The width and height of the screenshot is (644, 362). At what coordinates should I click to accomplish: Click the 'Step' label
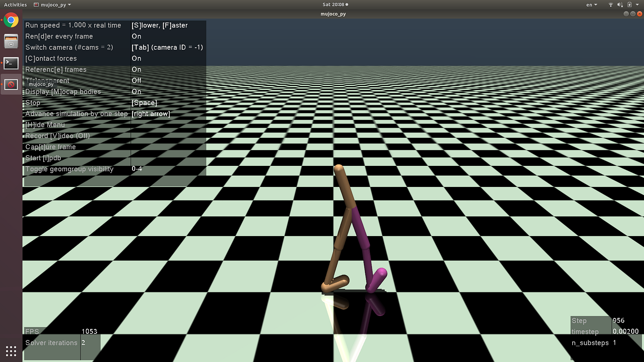(579, 321)
